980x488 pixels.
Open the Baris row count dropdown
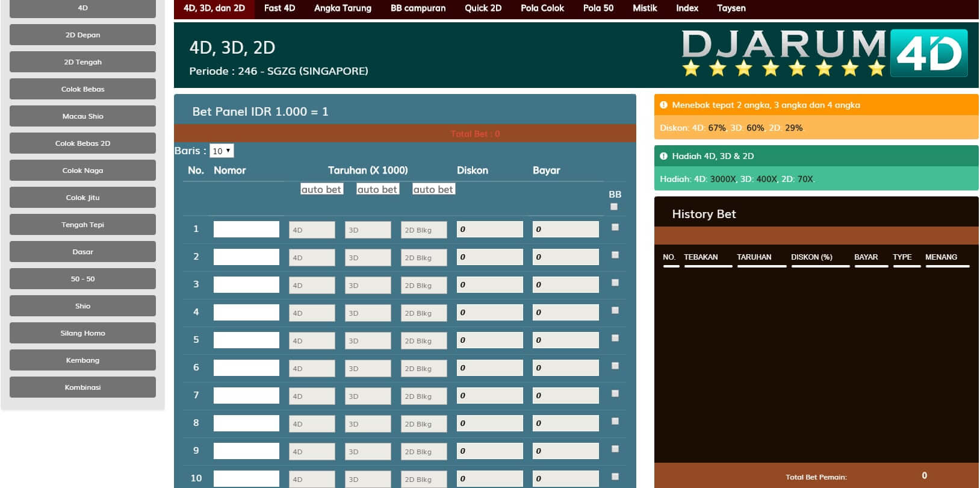pyautogui.click(x=222, y=151)
